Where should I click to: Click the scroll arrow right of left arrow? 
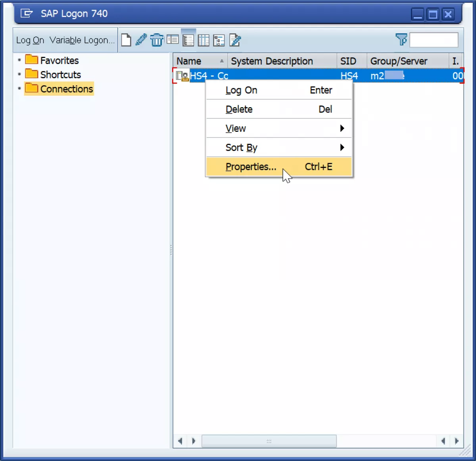coord(194,441)
